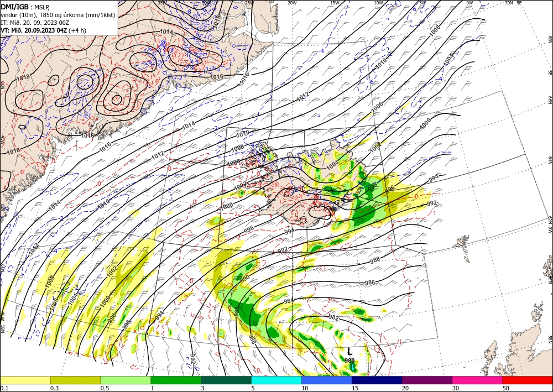This screenshot has width=553, height=392.
Task: Click the pink 30–50 legend color band
Action: (x=478, y=380)
